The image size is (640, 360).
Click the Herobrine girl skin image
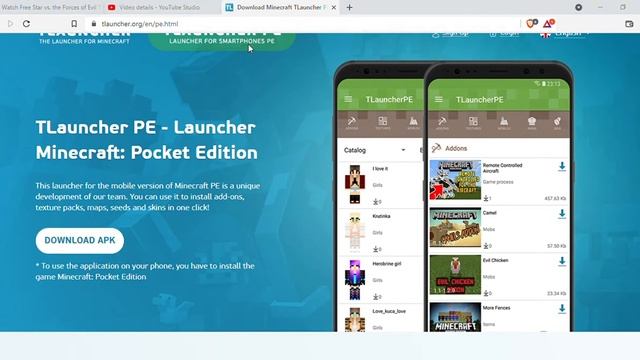click(x=354, y=280)
